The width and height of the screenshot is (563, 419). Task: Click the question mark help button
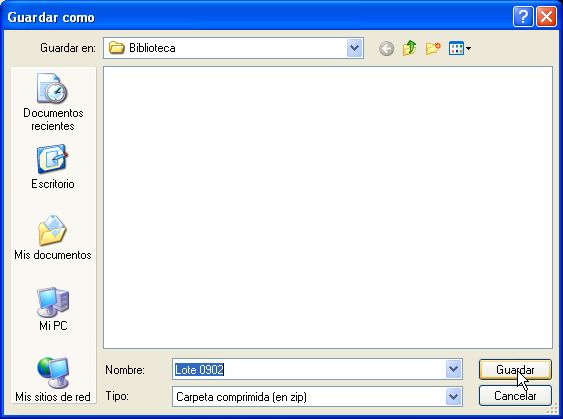[523, 17]
